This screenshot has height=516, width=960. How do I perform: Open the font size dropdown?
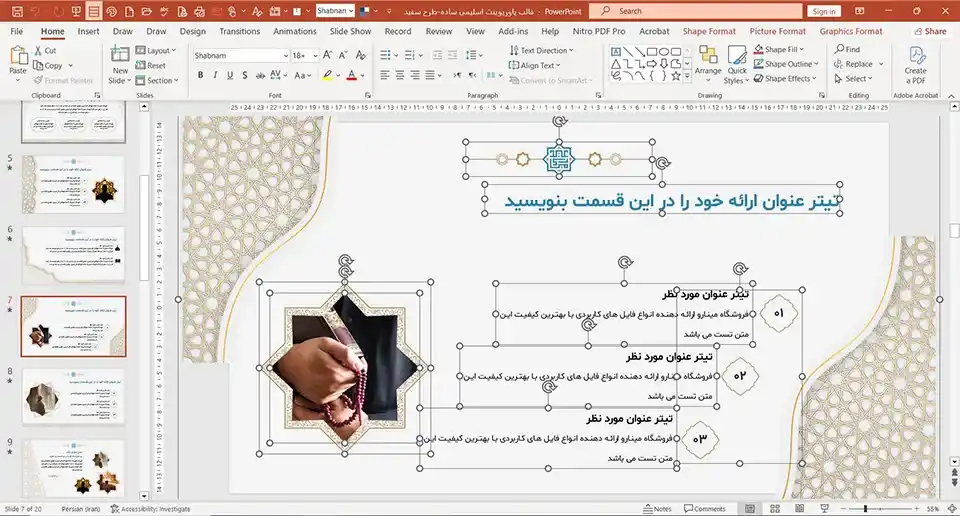(x=315, y=55)
